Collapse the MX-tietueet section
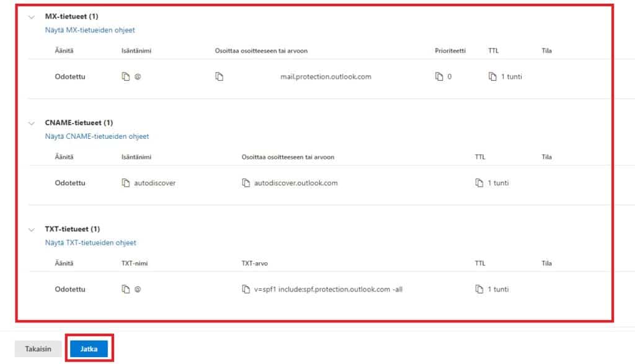Viewport: 635px width, 364px height. (x=32, y=17)
